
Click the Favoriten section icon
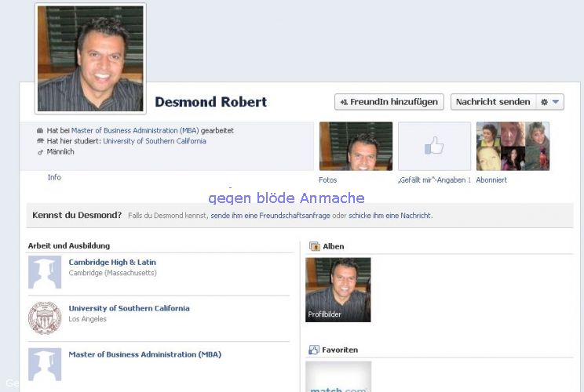pos(314,350)
